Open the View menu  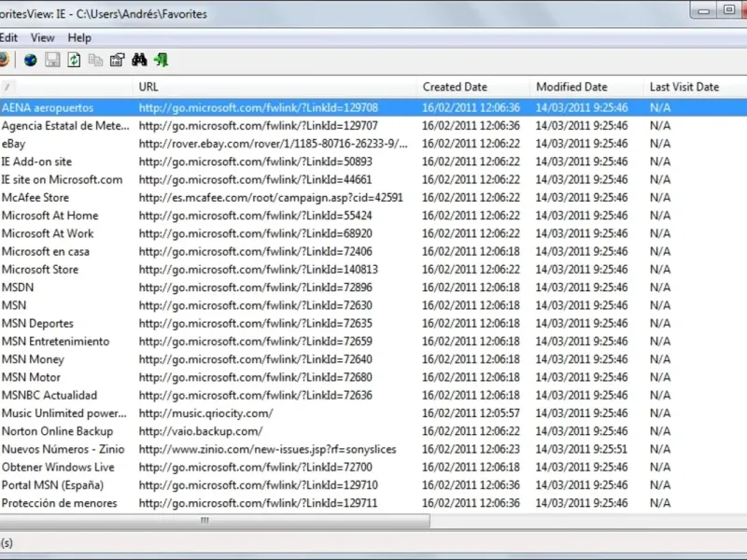point(42,37)
